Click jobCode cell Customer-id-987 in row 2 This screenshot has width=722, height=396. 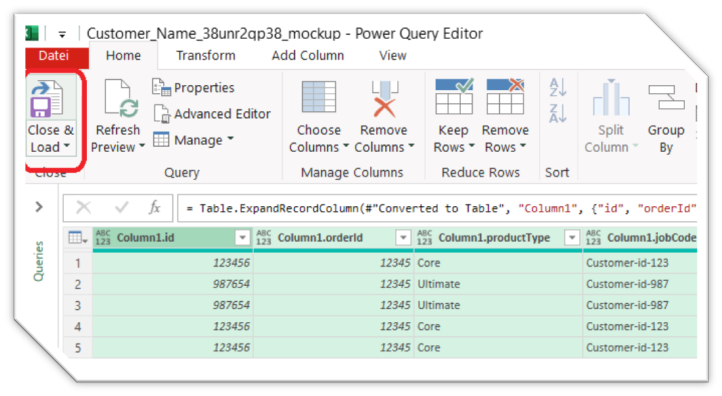click(640, 284)
